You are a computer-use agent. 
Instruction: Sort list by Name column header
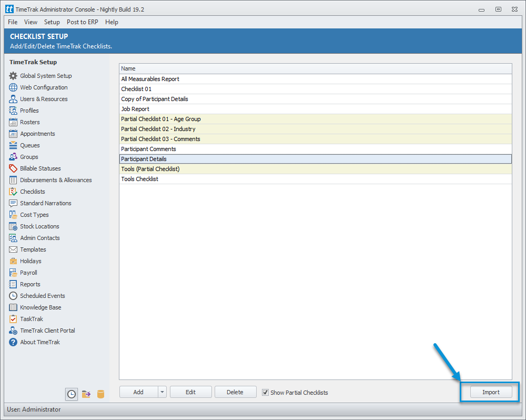tap(315, 68)
